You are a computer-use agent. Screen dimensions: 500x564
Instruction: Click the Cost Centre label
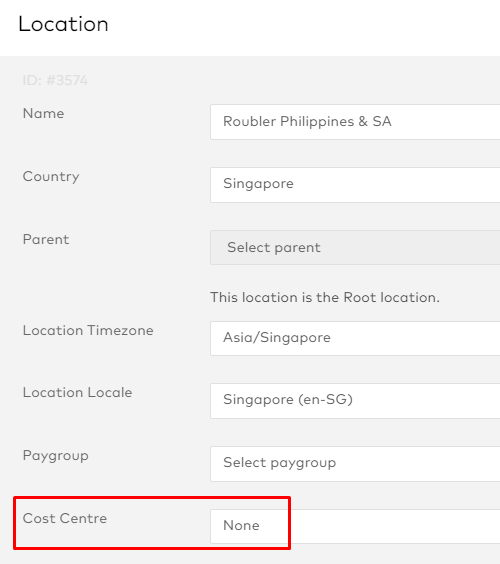click(65, 518)
